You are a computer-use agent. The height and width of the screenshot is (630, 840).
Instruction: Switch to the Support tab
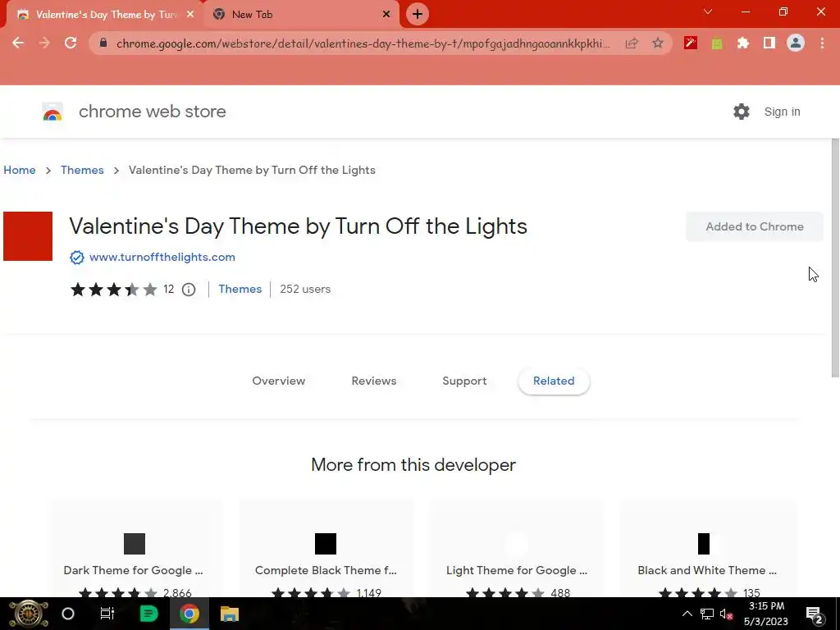[x=464, y=381]
